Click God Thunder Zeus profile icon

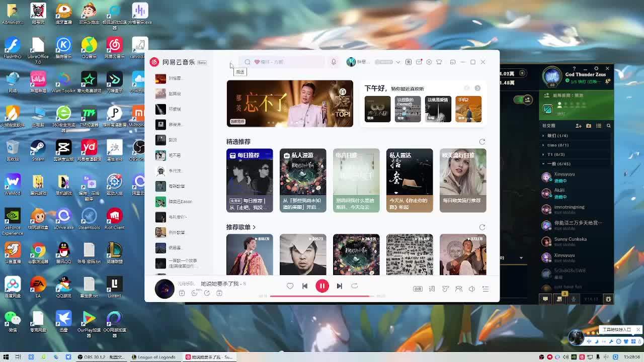552,76
